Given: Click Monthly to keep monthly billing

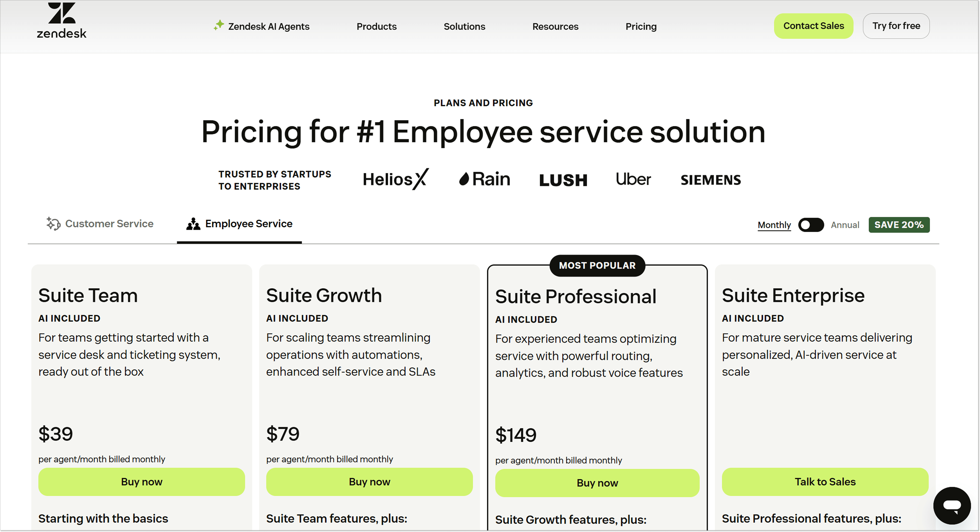Looking at the screenshot, I should pyautogui.click(x=774, y=225).
